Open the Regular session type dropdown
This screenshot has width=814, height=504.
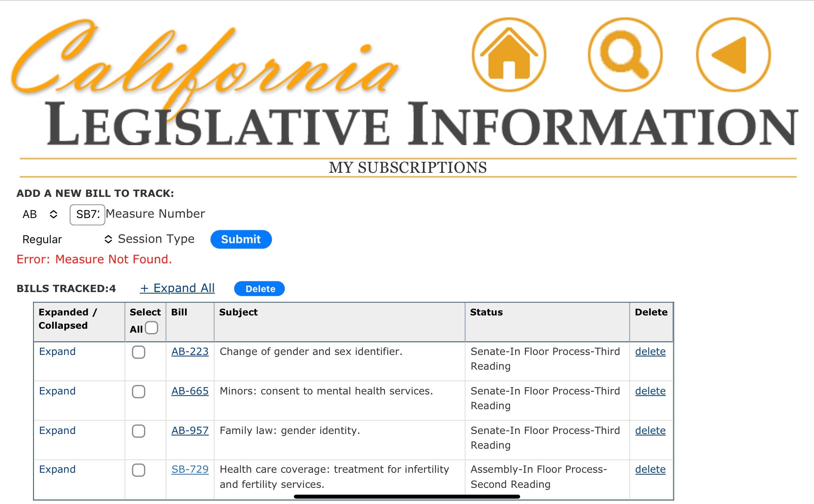(67, 239)
